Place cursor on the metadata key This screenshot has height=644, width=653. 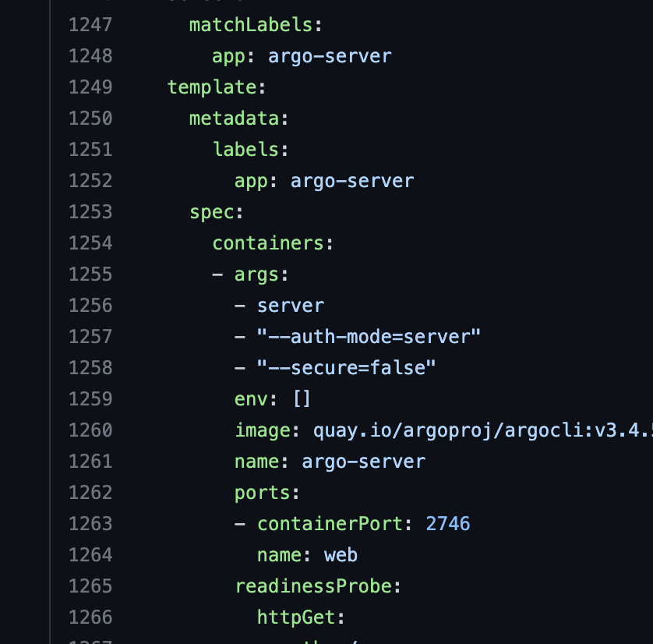[234, 119]
